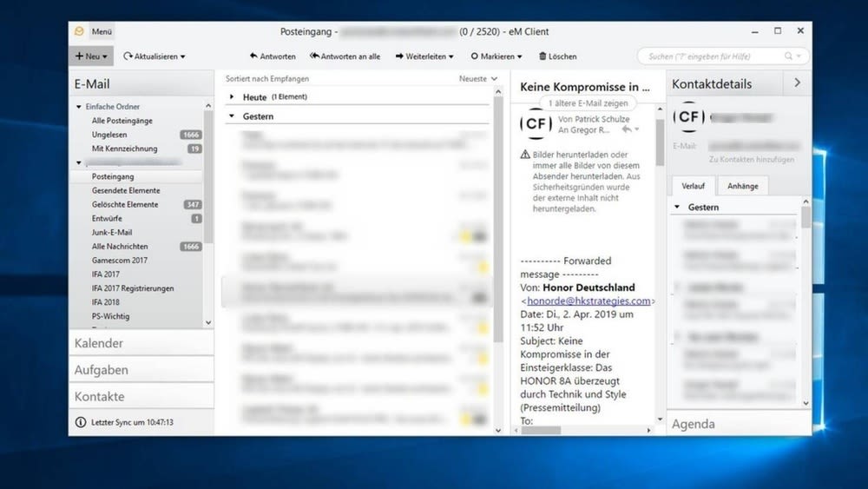Delete the email with the Löschen trash icon
The height and width of the screenshot is (489, 868).
[542, 56]
